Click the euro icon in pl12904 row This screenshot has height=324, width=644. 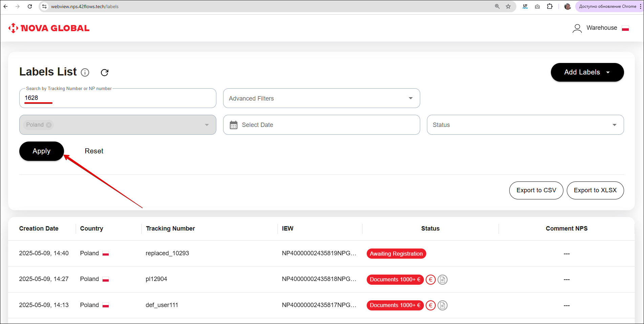pyautogui.click(x=430, y=280)
